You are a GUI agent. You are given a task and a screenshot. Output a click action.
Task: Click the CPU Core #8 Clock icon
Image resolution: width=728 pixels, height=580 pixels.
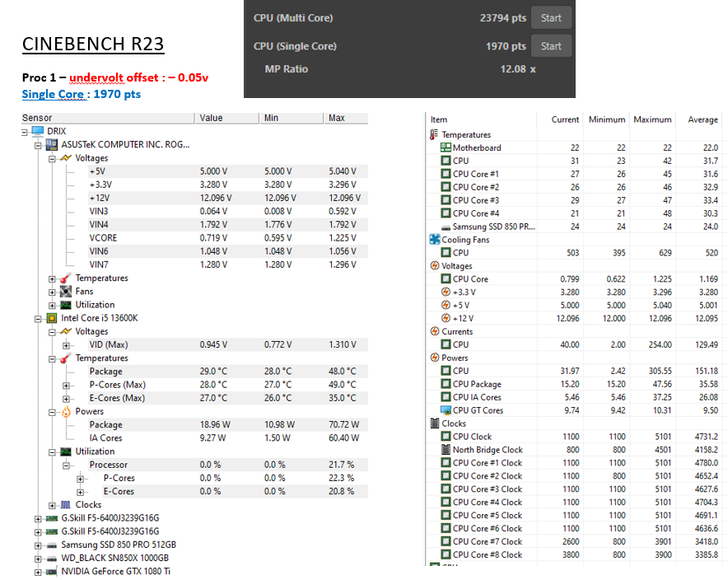pyautogui.click(x=446, y=554)
